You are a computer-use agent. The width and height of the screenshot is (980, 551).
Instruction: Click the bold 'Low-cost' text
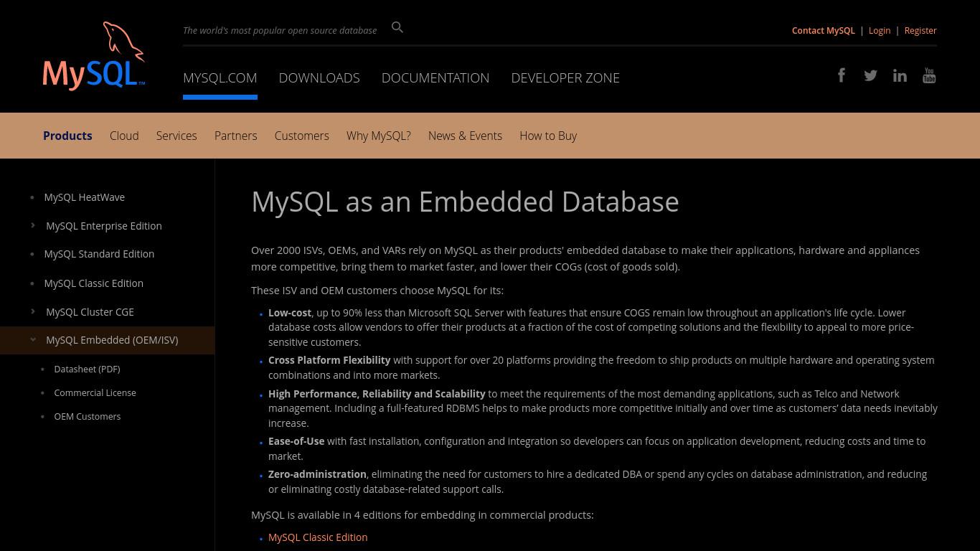(290, 313)
